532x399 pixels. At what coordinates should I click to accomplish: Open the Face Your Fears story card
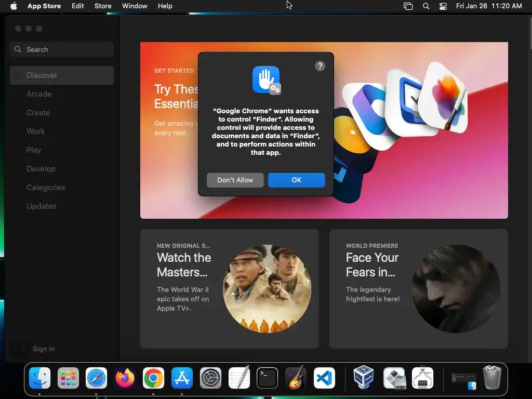point(419,289)
